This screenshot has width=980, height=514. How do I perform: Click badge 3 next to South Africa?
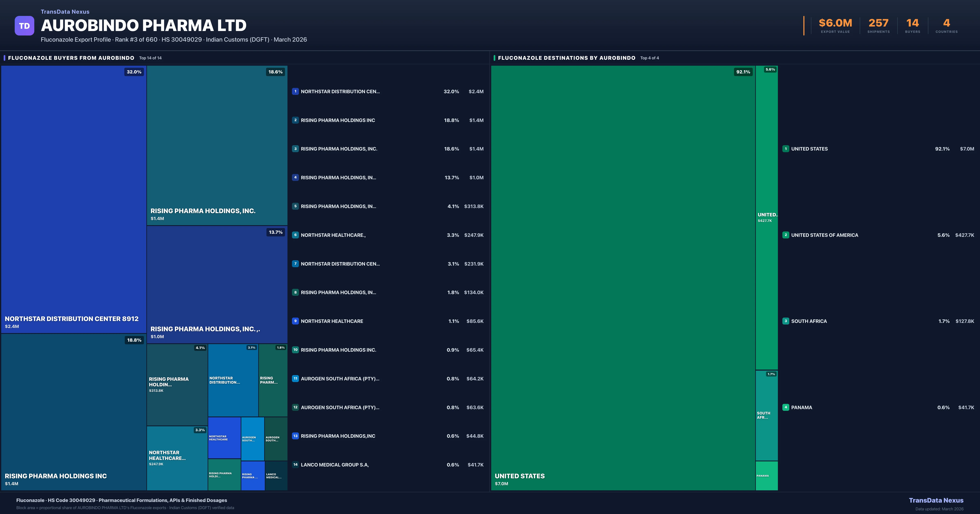point(786,321)
